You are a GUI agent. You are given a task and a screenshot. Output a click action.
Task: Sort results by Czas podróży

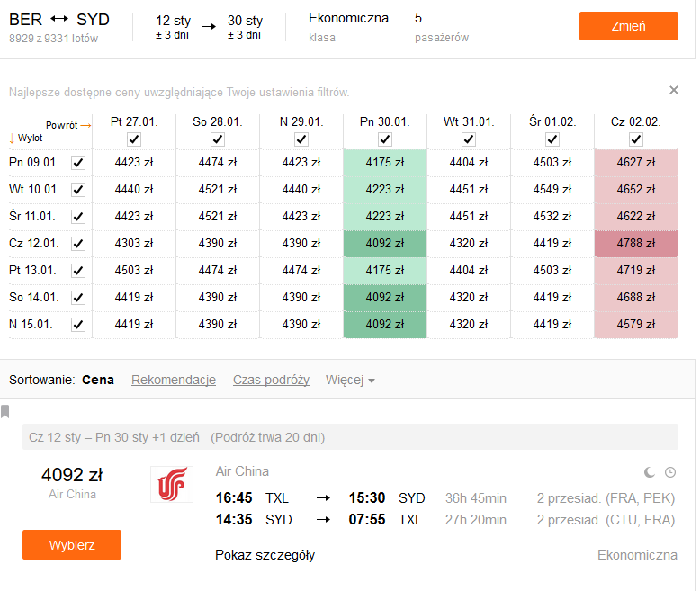coord(271,380)
